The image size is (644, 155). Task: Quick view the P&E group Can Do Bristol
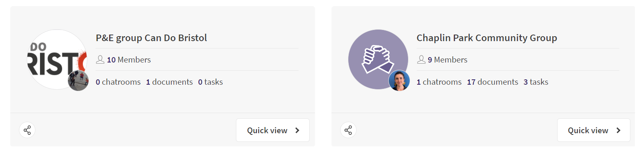tap(273, 130)
